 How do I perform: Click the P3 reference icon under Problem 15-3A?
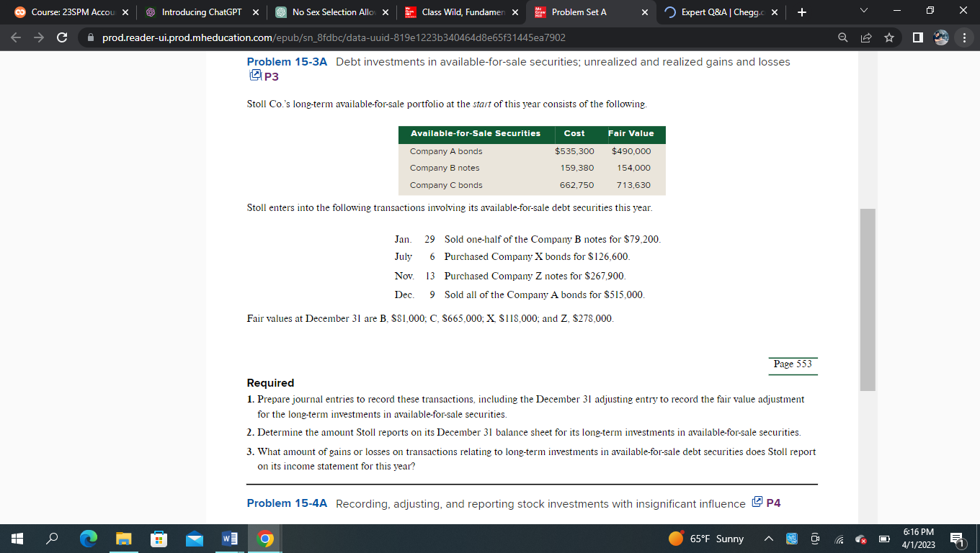tap(255, 74)
